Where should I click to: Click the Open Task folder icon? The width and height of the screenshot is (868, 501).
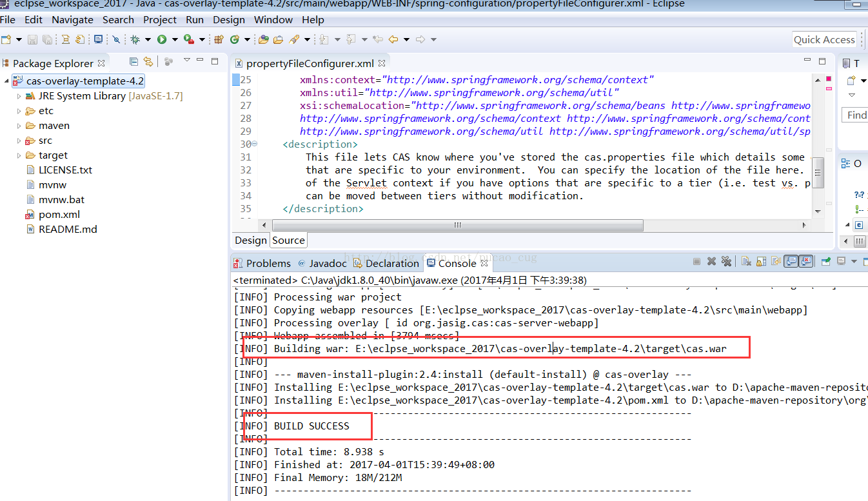click(278, 39)
